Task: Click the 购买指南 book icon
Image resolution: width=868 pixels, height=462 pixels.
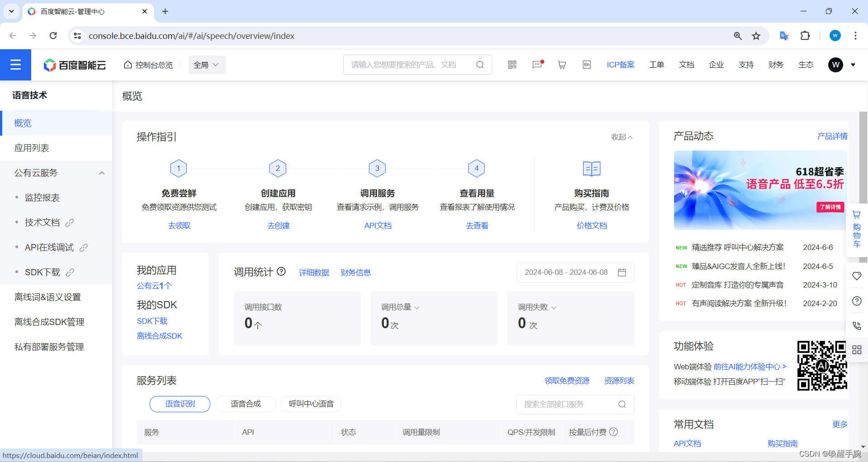Action: (591, 169)
